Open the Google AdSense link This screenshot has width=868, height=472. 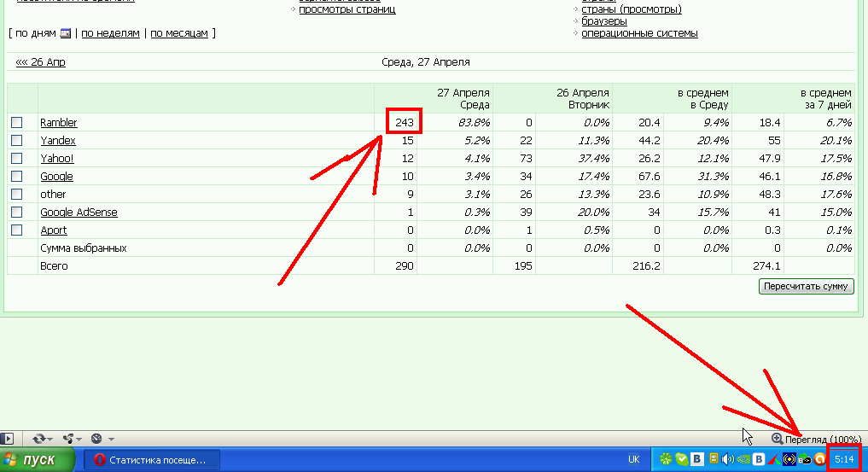[x=79, y=213]
